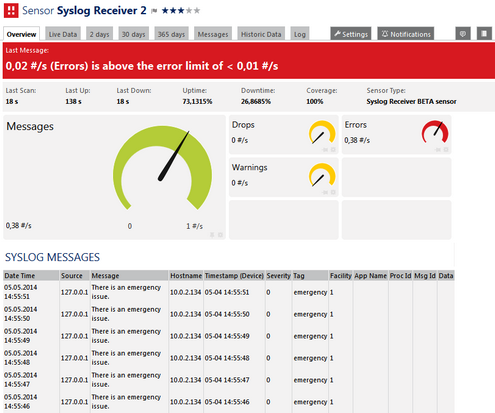
Task: Click the red Errors gauge dial
Action: coord(435,132)
